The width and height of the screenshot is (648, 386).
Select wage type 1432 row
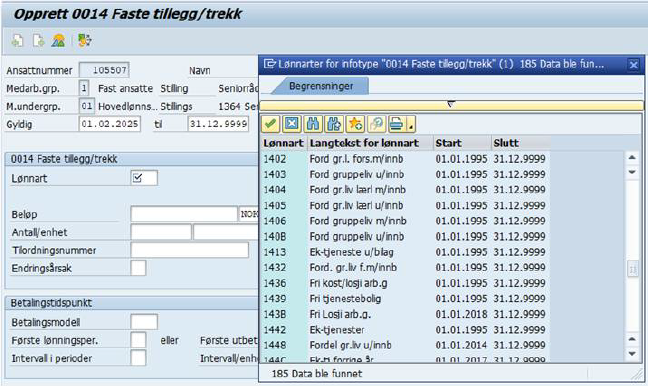tap(405, 267)
